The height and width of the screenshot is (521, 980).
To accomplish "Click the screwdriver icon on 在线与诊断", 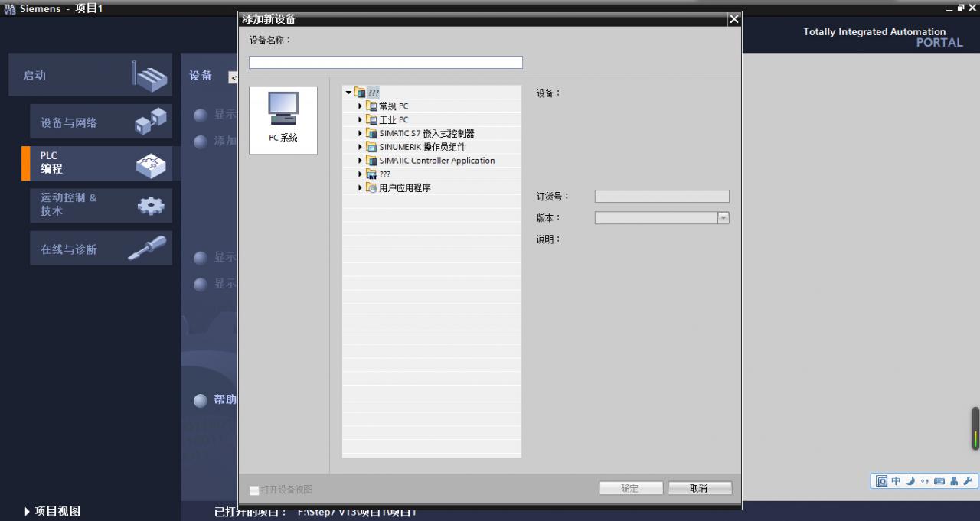I will point(147,248).
